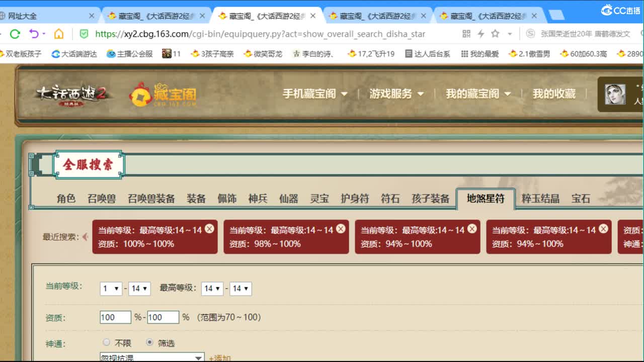Image resolution: width=644 pixels, height=362 pixels.
Task: Reload the page with the green refresh icon
Action: [15, 34]
